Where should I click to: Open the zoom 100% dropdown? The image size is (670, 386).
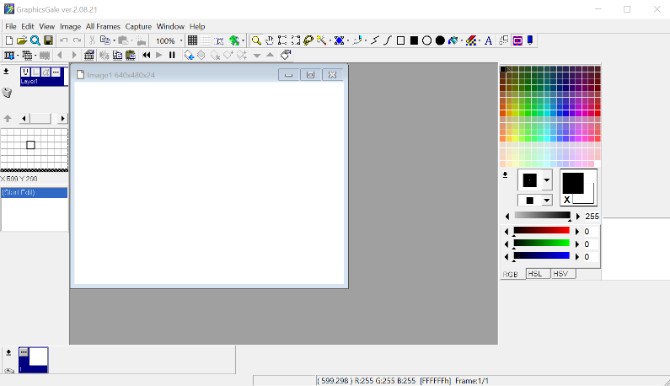tap(181, 41)
